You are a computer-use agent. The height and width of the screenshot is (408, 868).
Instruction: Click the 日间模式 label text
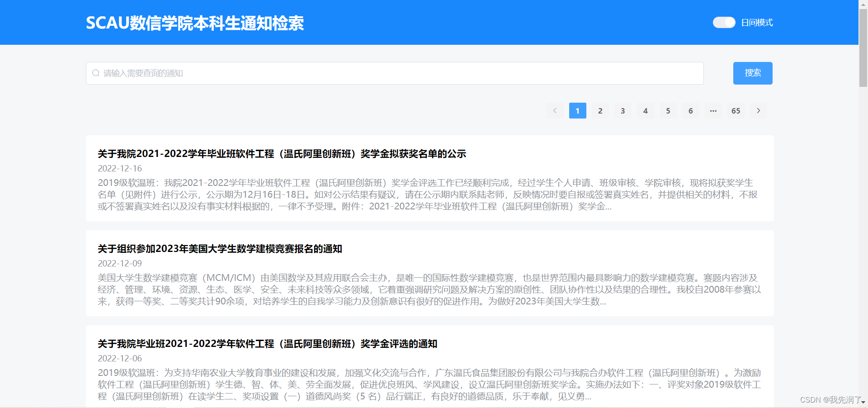coord(757,23)
